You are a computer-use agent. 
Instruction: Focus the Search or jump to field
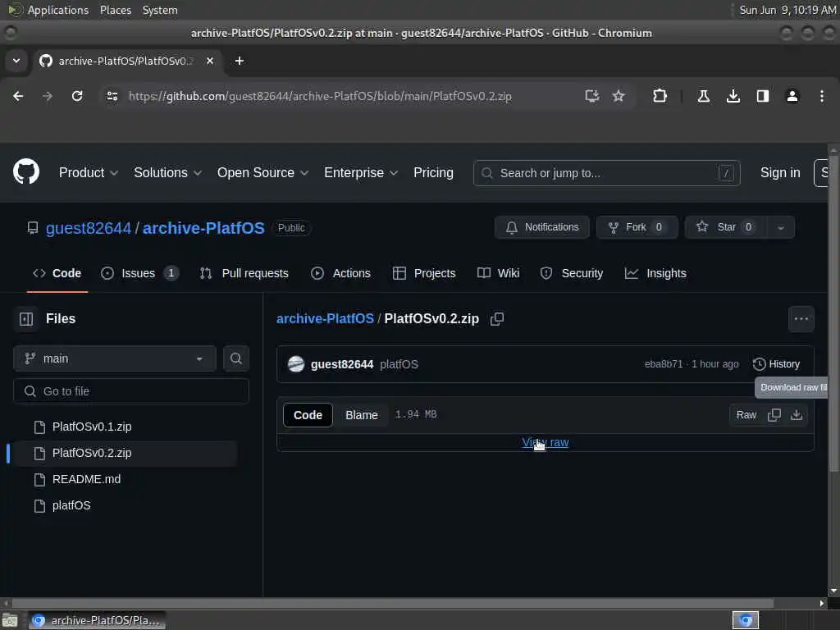(607, 173)
